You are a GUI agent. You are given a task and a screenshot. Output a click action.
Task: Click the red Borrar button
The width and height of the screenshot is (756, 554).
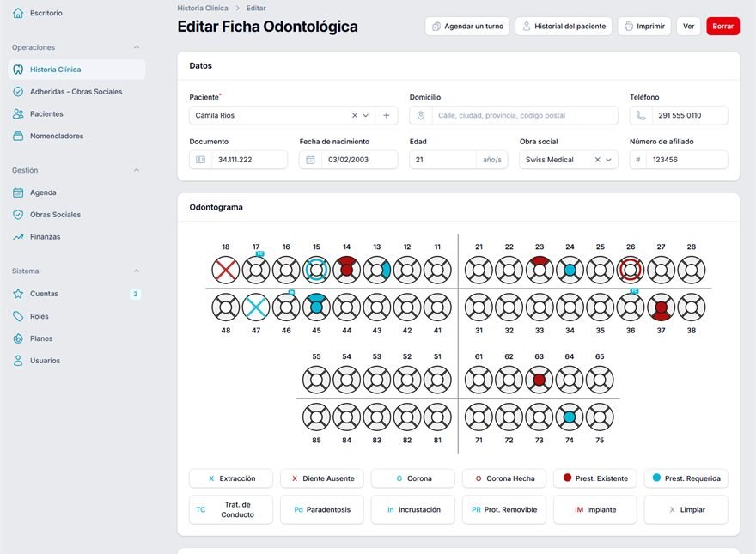pyautogui.click(x=722, y=26)
